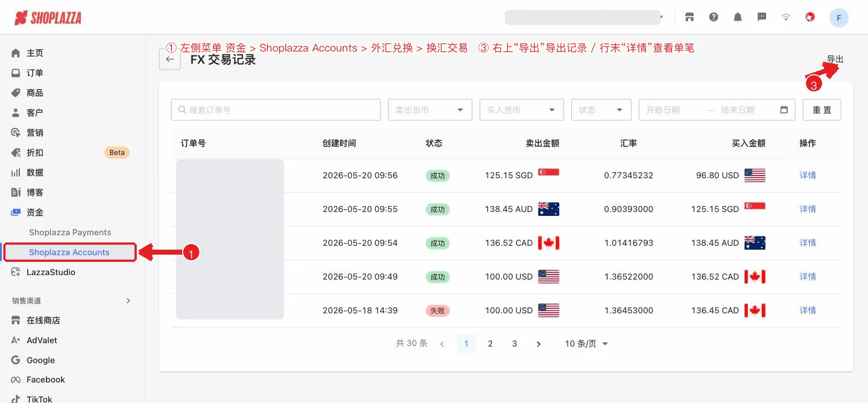
Task: Open the help question mark icon
Action: (x=714, y=17)
